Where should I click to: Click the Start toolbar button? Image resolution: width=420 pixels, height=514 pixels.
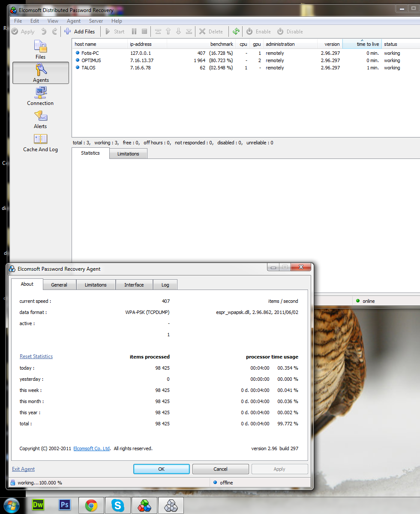(115, 31)
